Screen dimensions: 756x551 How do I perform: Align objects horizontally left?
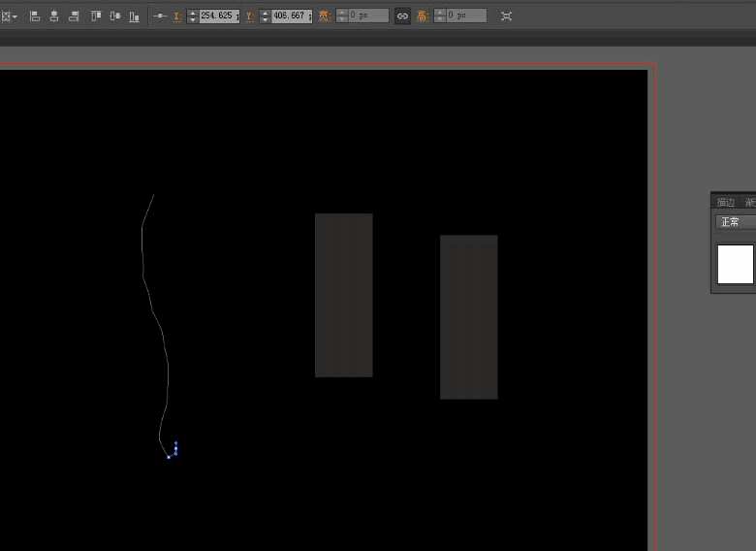pyautogui.click(x=35, y=16)
